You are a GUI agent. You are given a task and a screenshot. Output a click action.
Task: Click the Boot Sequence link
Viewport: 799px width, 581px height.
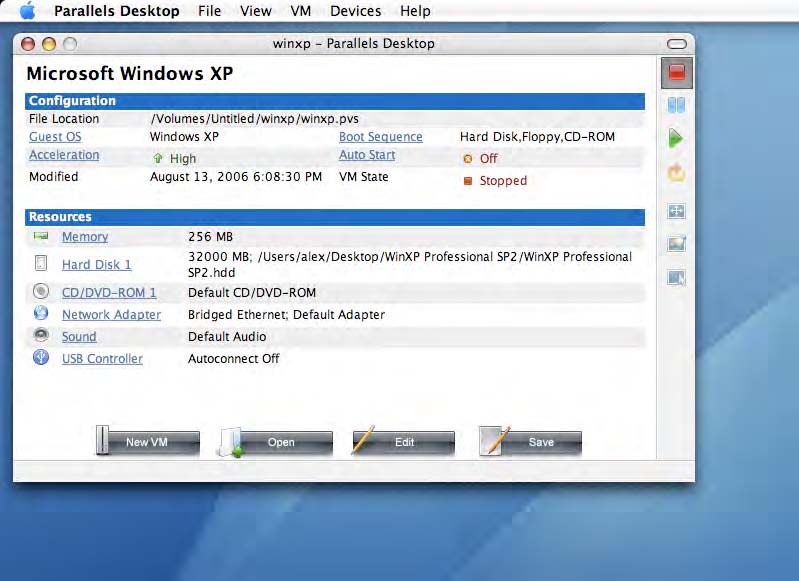click(381, 137)
